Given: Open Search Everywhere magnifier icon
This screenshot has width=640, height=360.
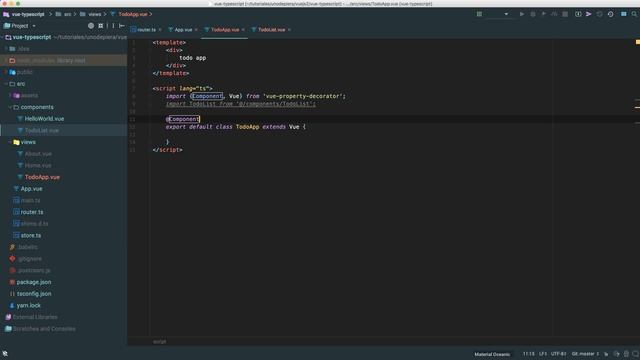Looking at the screenshot, I should coord(634,14).
